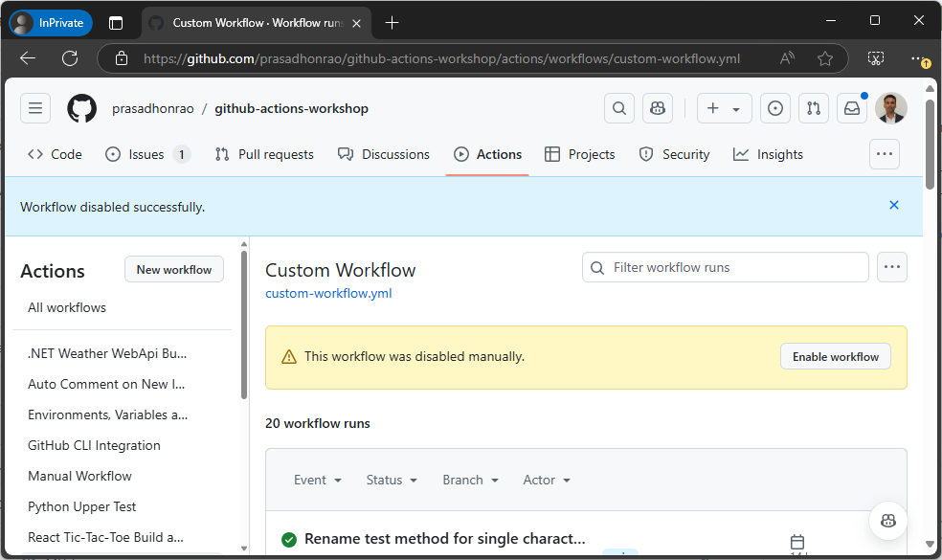This screenshot has width=942, height=560.
Task: Click github-actions-workshop repository link
Action: 291,109
